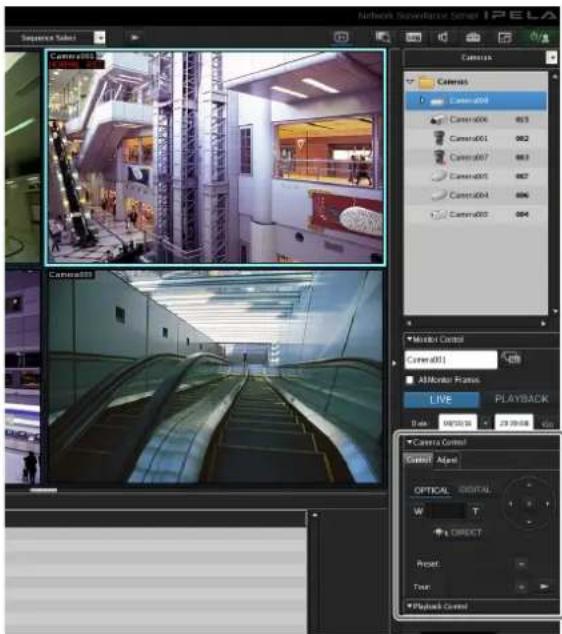Image resolution: width=562 pixels, height=634 pixels.
Task: Collapse the Camera Control section
Action: point(410,442)
